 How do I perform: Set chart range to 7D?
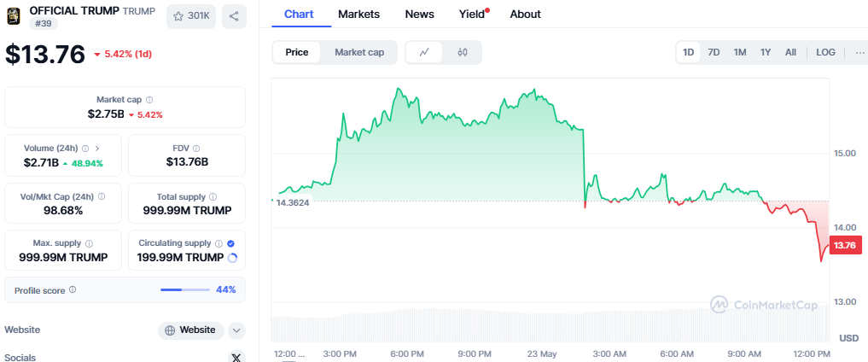click(x=714, y=53)
